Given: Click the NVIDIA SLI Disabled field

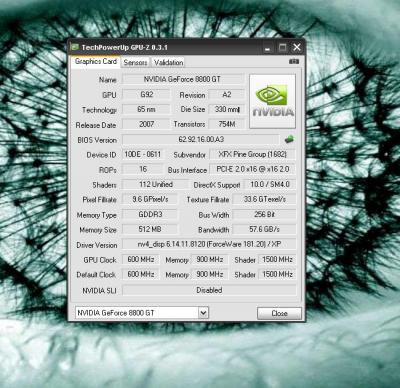Looking at the screenshot, I should click(209, 290).
